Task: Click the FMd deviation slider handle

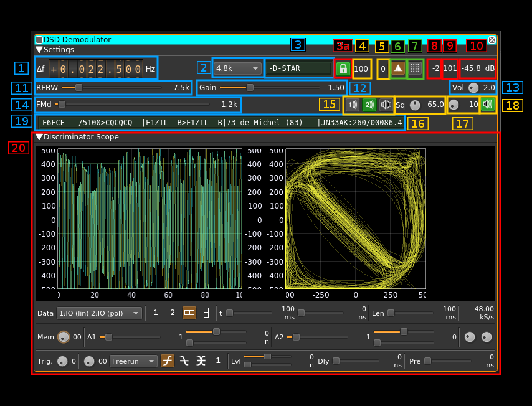Action: tap(62, 105)
